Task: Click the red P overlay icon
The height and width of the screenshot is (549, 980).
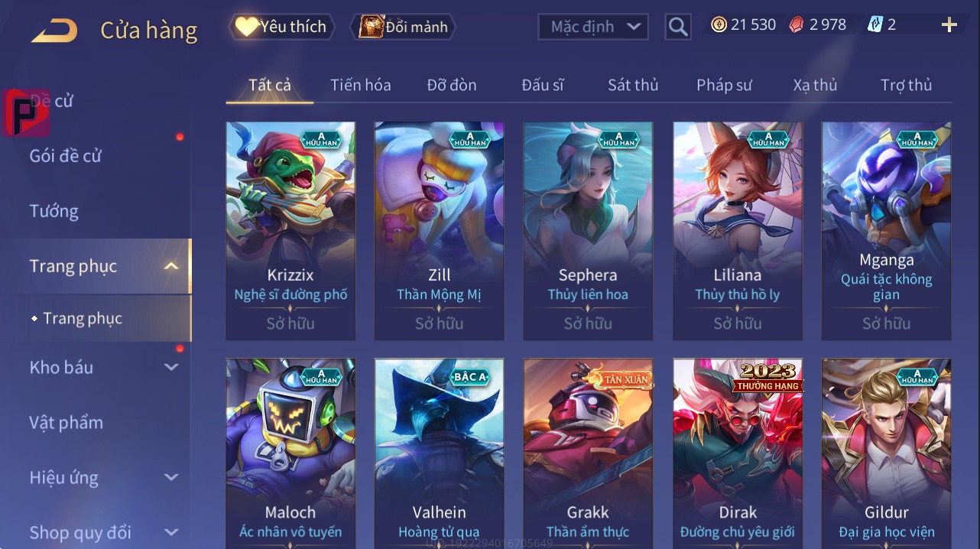Action: coord(26,112)
